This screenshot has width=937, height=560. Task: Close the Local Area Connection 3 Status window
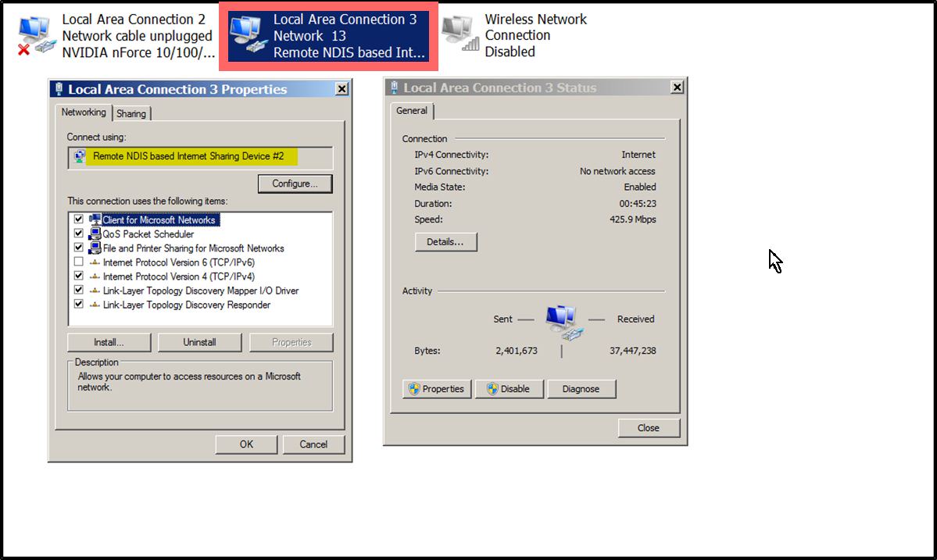677,87
